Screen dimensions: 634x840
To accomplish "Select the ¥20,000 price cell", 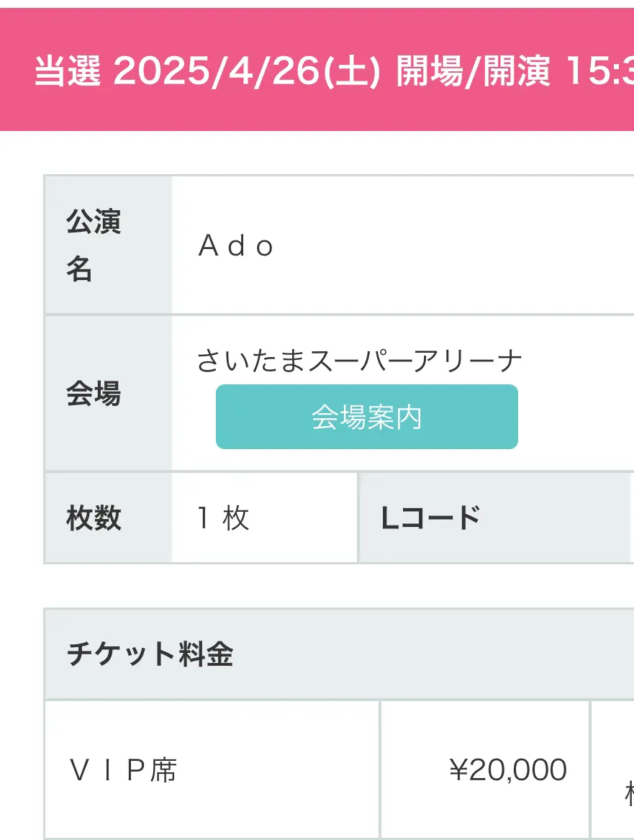I will click(x=485, y=770).
